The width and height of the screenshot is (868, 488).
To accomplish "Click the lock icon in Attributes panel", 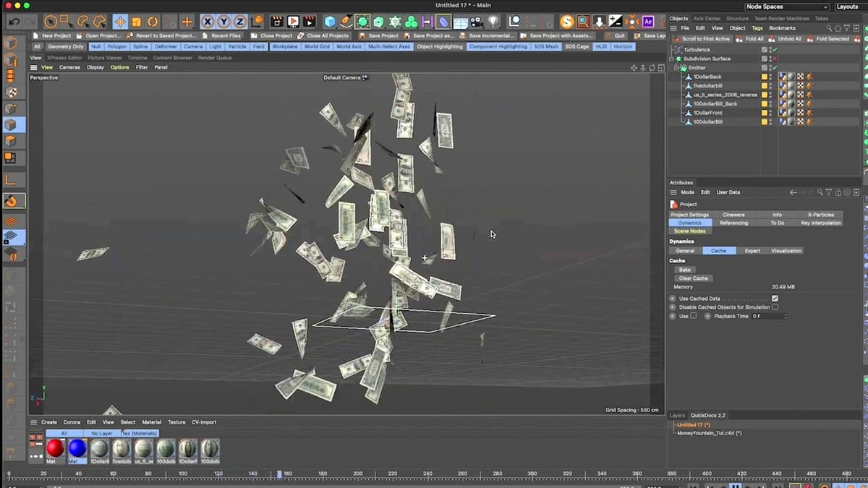I will tap(838, 192).
